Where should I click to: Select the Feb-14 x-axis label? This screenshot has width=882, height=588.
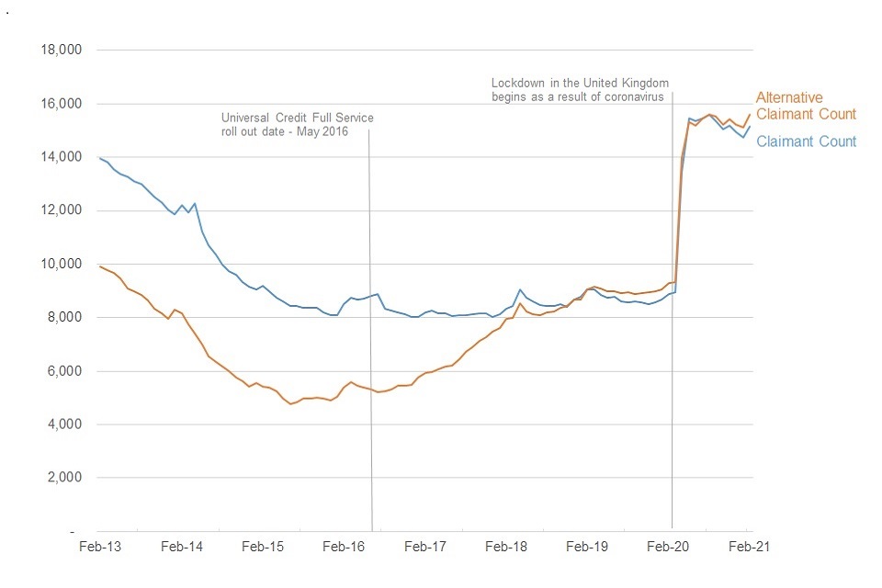coord(181,546)
